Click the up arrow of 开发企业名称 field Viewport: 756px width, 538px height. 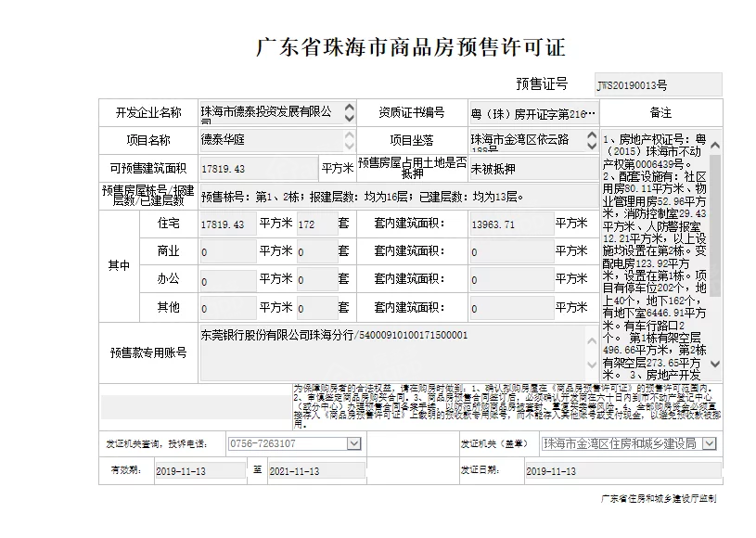(350, 108)
